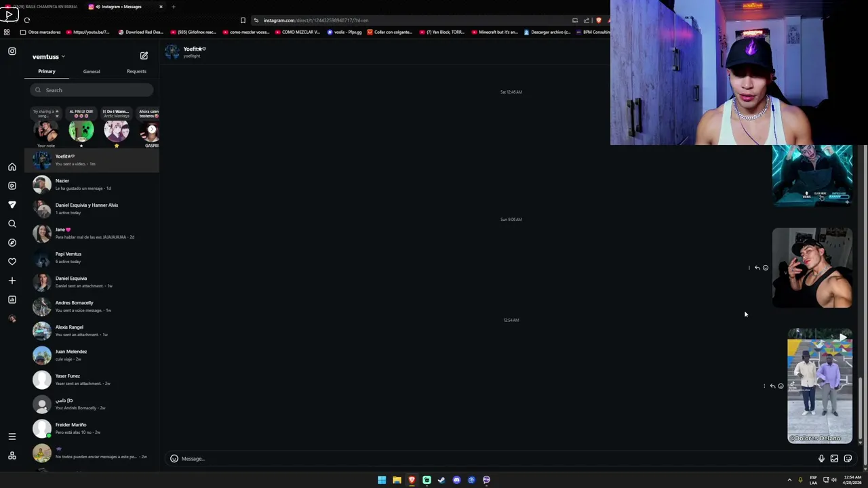This screenshot has width=868, height=488.
Task: Open the Requests tab
Action: tap(136, 71)
